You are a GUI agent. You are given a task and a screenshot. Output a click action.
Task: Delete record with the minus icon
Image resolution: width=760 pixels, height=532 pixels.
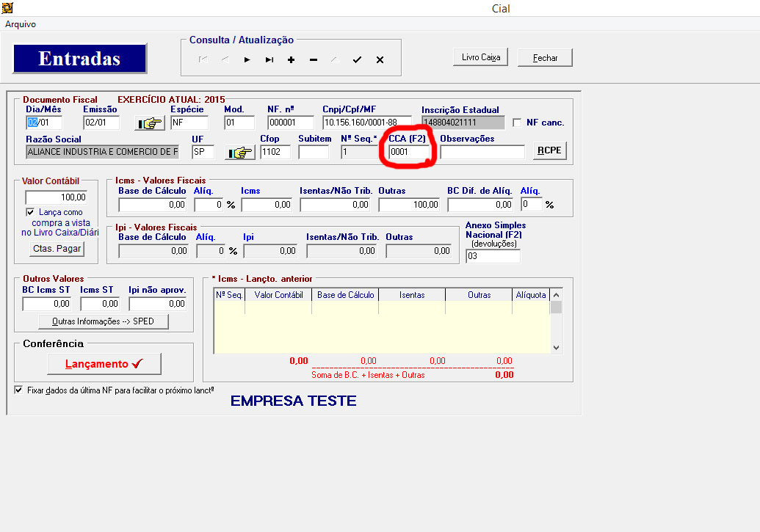click(314, 60)
